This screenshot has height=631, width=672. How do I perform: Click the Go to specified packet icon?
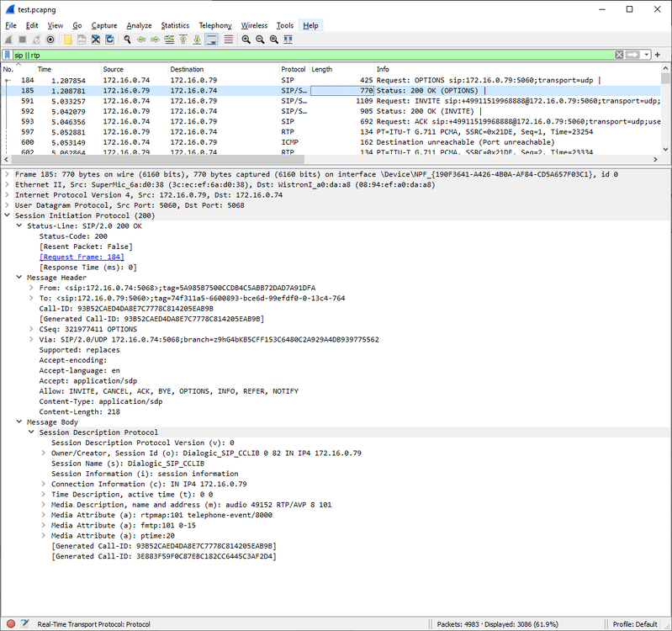click(x=169, y=40)
